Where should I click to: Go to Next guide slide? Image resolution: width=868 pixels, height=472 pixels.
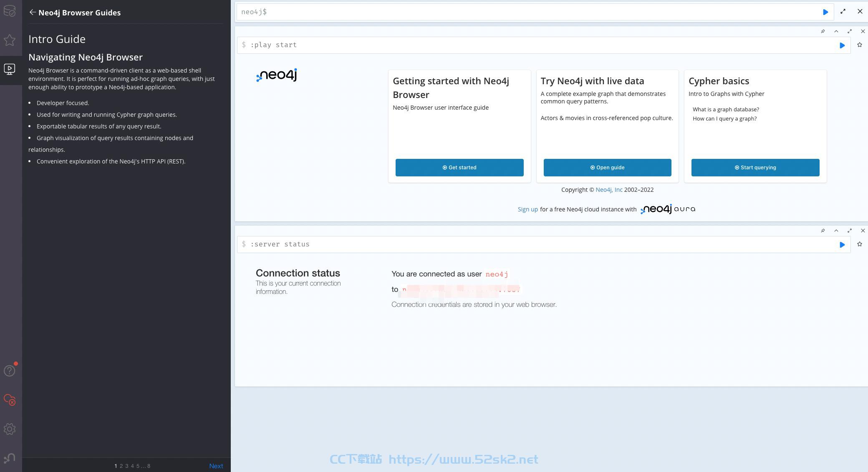click(216, 466)
